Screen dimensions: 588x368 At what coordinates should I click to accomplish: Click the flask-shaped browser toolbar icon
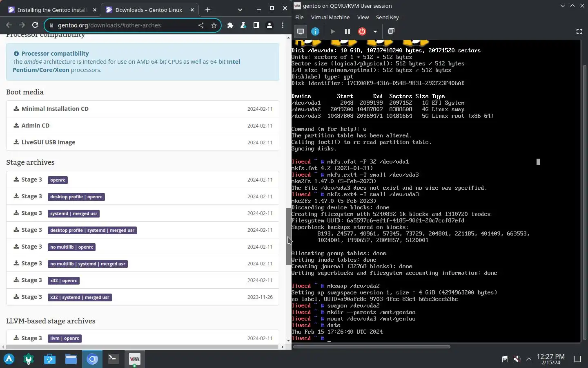tap(243, 25)
